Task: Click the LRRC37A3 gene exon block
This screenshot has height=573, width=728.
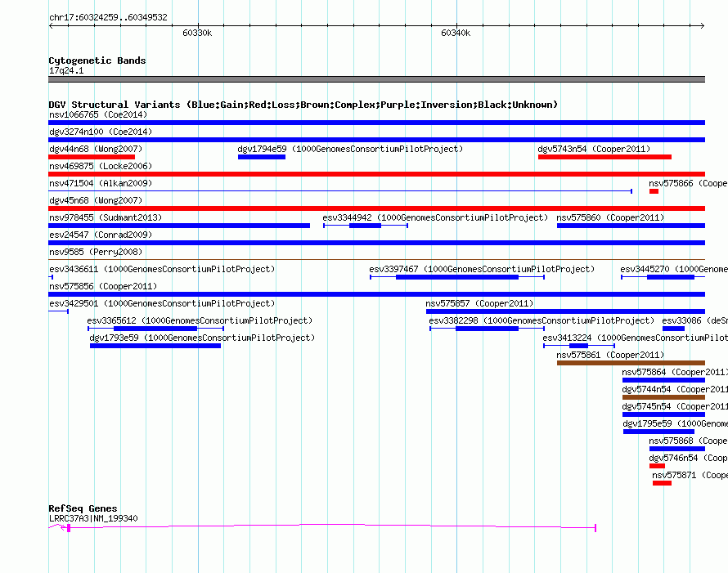Action: (68, 527)
